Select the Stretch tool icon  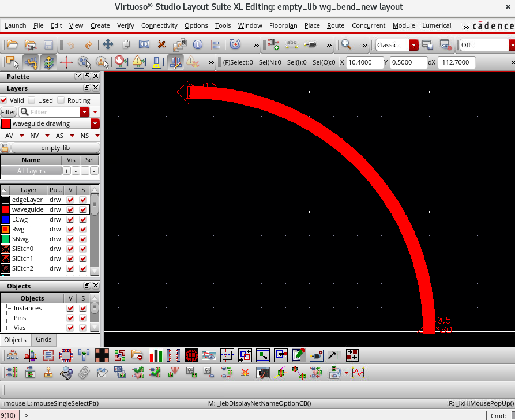tap(144, 44)
